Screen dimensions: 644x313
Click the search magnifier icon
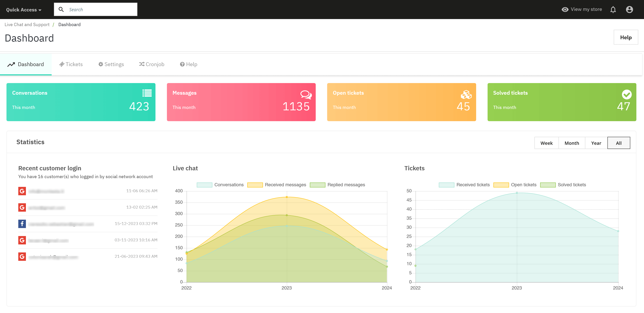(61, 10)
